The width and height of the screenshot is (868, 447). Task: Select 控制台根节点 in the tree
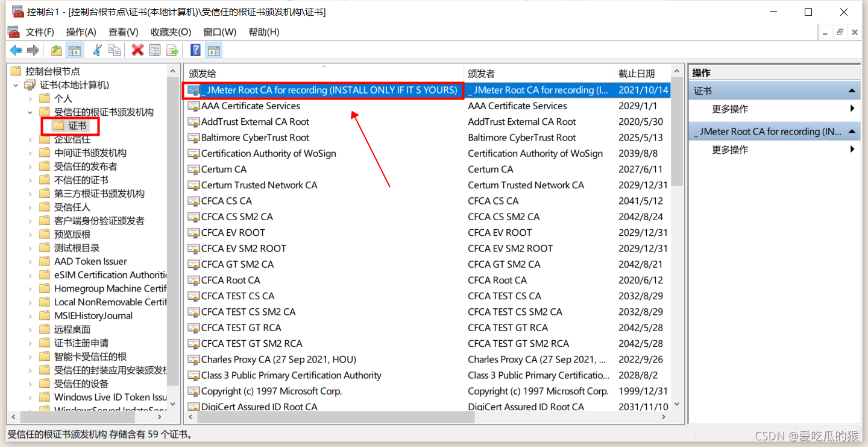(52, 71)
